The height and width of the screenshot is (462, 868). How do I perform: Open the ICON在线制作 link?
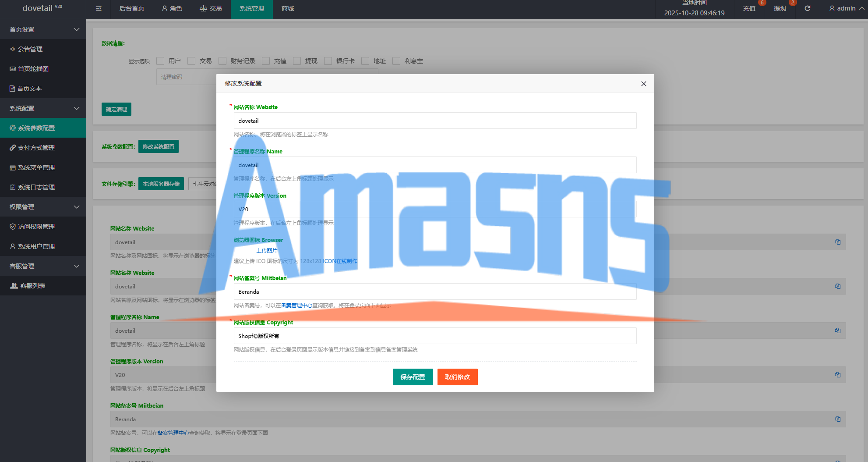(340, 261)
